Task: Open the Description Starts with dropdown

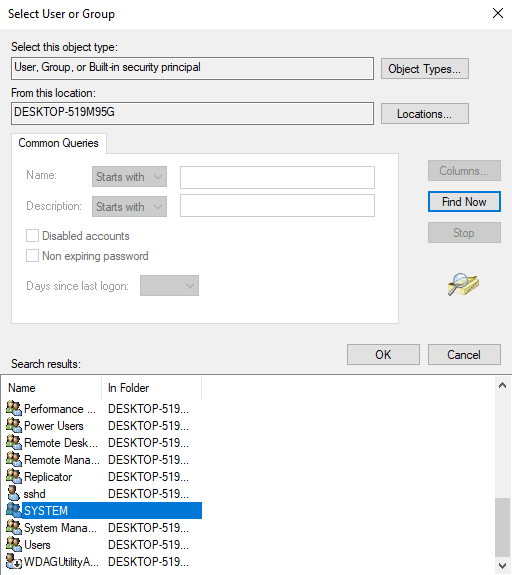Action: click(x=129, y=206)
